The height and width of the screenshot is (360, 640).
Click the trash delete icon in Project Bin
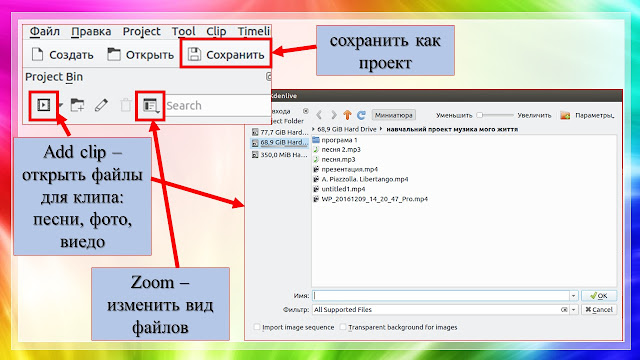(126, 105)
